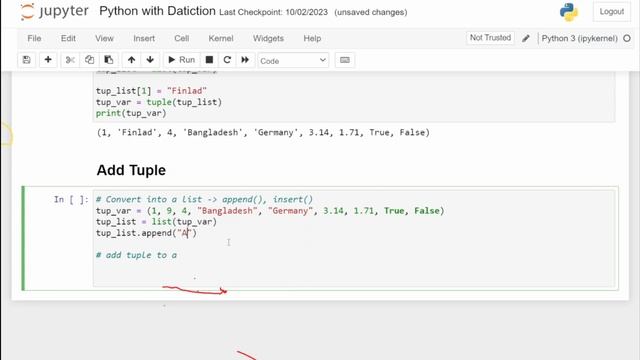This screenshot has height=360, width=640.
Task: Click the Python logo icon
Action: [x=569, y=11]
